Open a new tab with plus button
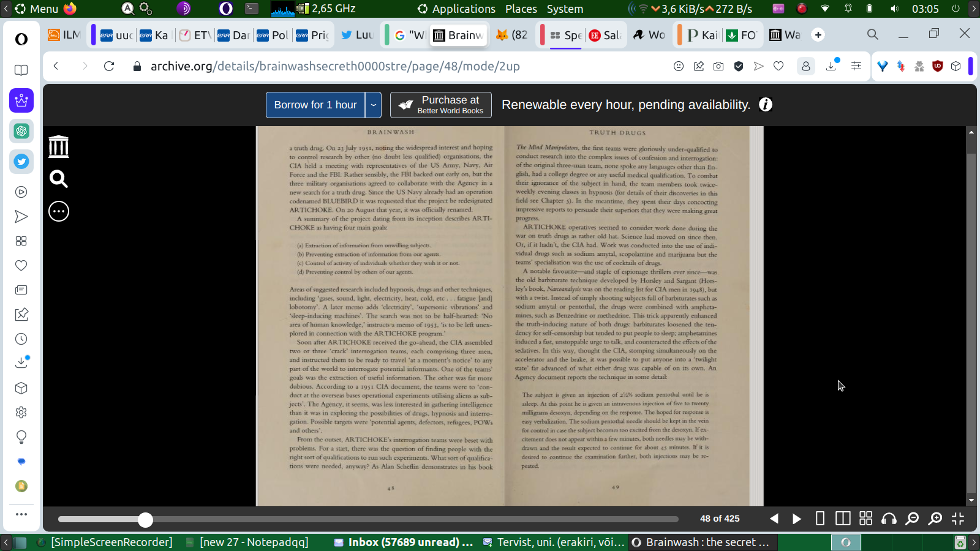The width and height of the screenshot is (980, 551). click(818, 35)
